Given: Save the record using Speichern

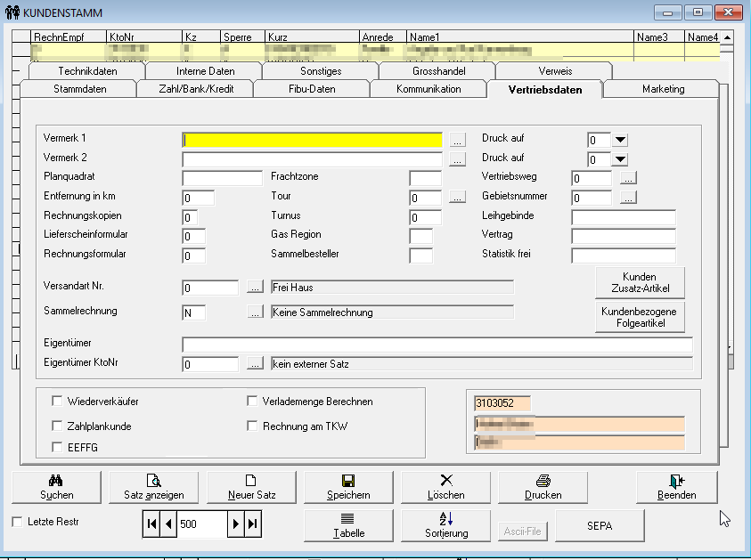Looking at the screenshot, I should tap(348, 486).
